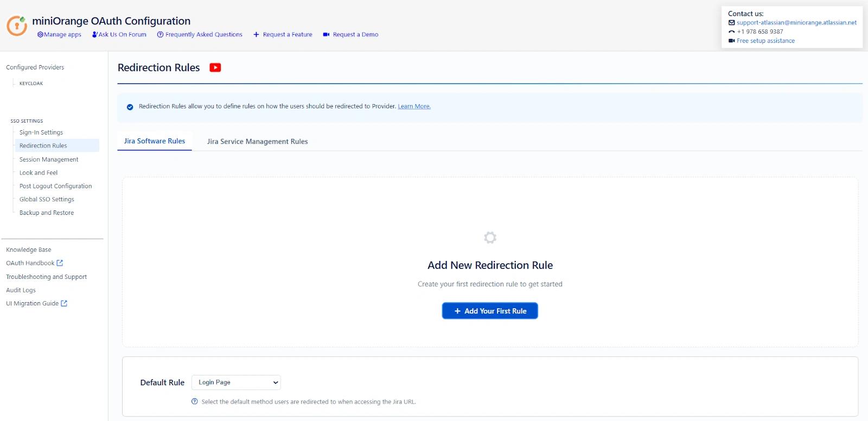The image size is (868, 421).
Task: Open UI Migration Guide
Action: [32, 304]
